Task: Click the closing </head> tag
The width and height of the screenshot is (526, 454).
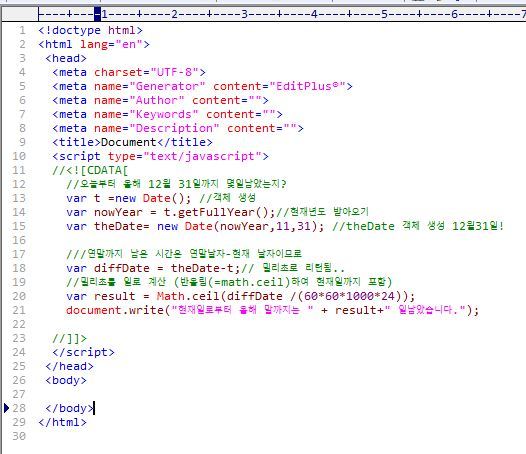Action: coord(69,366)
